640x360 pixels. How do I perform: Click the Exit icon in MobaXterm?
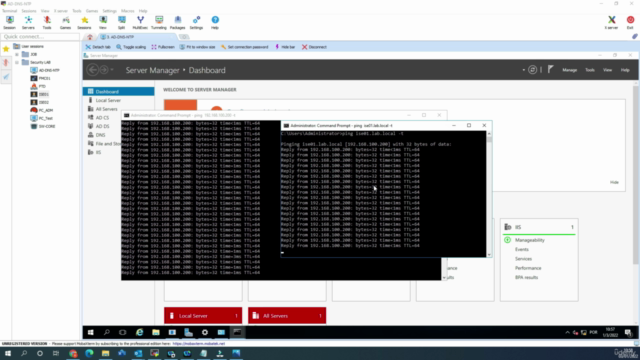click(630, 22)
